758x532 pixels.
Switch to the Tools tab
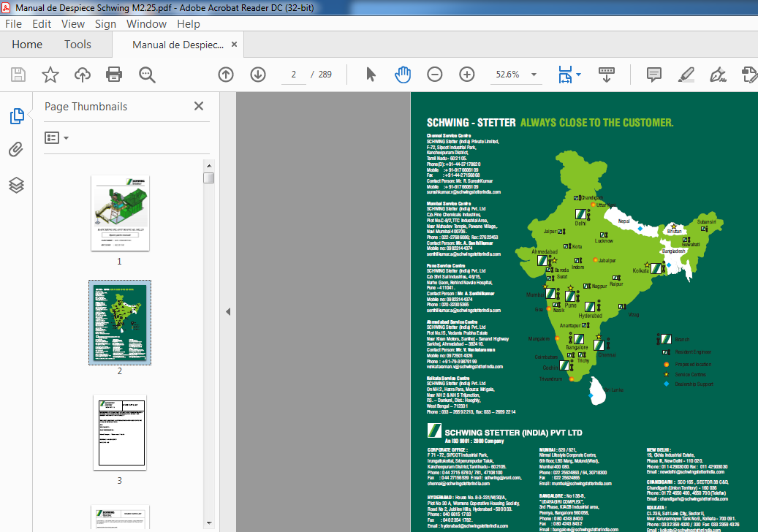77,45
